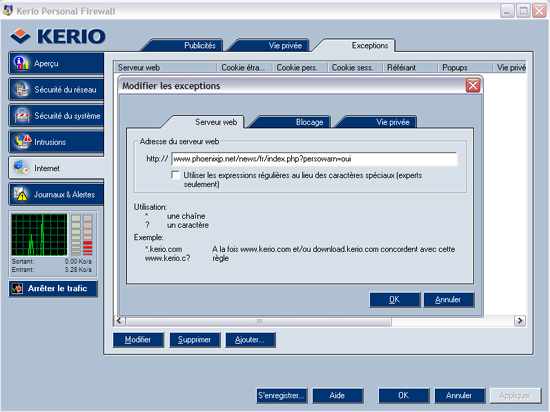
Task: Click the "une chaîne" usage text
Action: tap(186, 216)
